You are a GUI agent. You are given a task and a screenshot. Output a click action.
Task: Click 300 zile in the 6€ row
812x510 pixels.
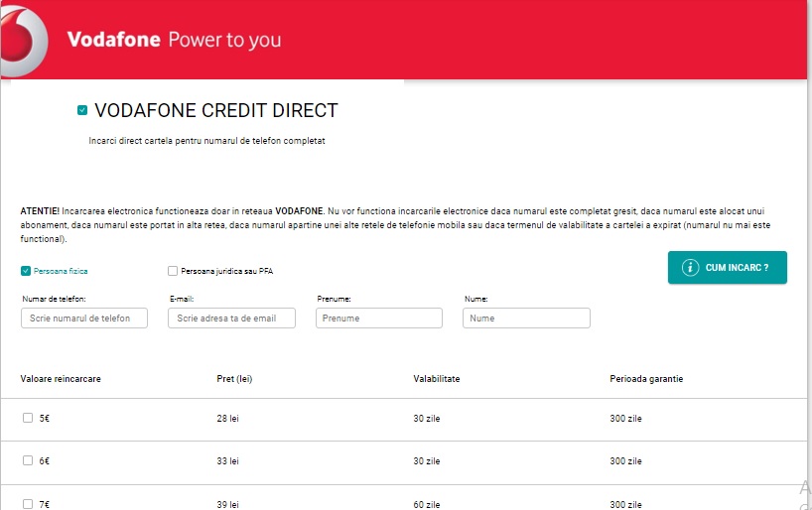click(625, 460)
